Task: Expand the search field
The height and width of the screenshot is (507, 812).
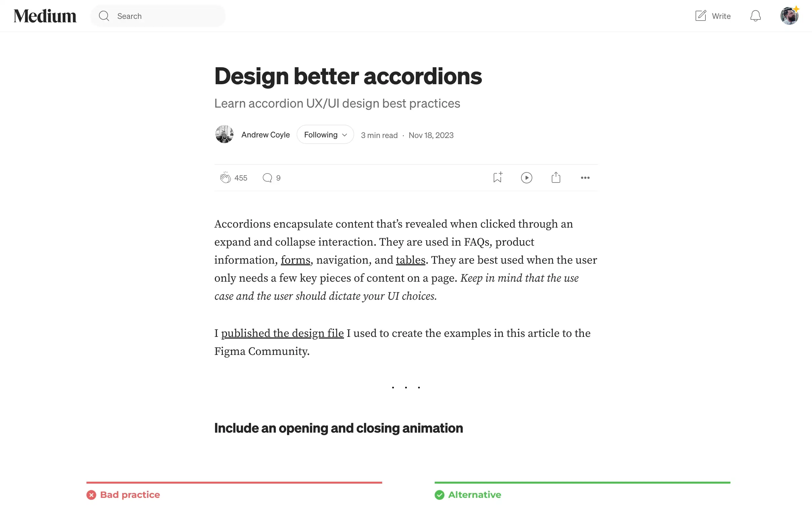Action: coord(104,15)
